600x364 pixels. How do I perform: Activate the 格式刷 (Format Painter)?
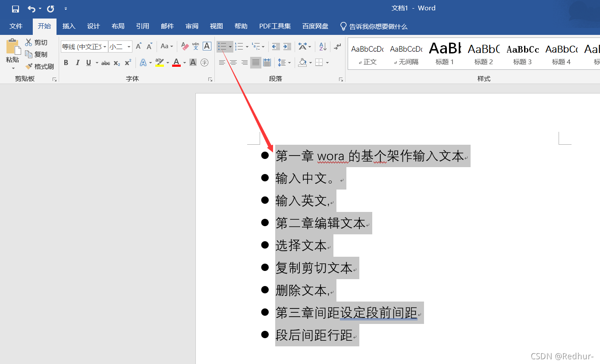pyautogui.click(x=40, y=66)
